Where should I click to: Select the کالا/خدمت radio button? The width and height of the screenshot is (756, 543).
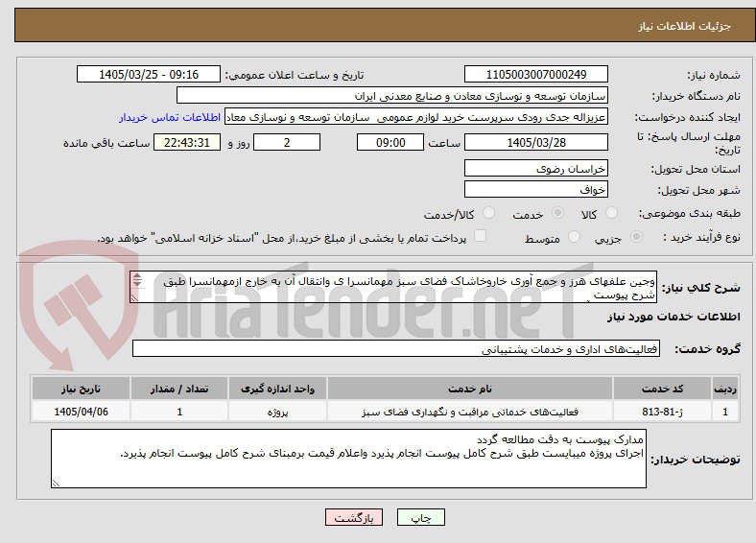pos(488,213)
